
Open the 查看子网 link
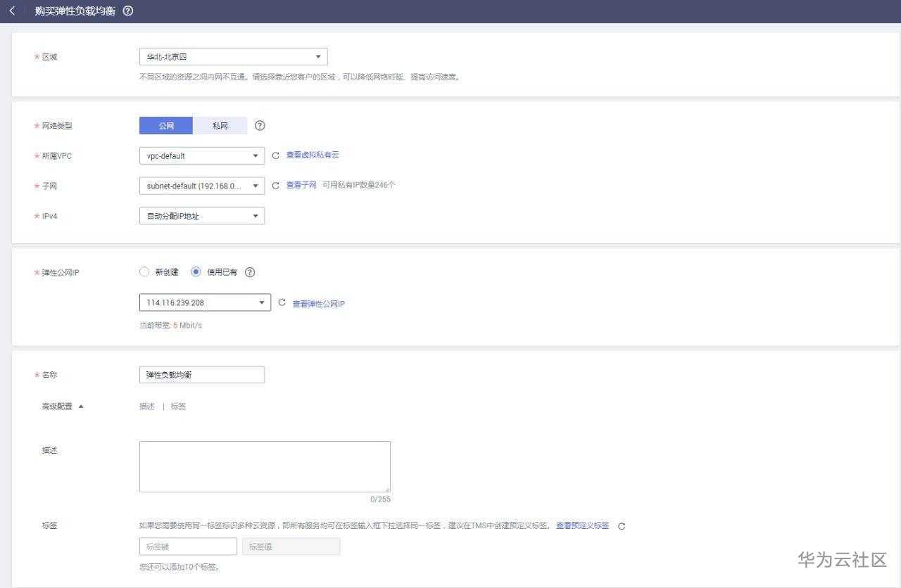(301, 185)
